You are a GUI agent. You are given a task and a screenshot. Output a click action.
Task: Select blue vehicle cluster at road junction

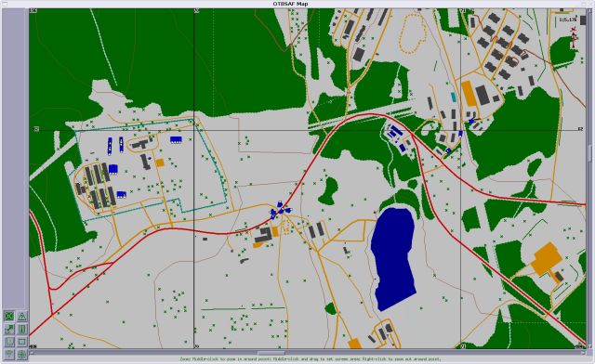point(280,210)
